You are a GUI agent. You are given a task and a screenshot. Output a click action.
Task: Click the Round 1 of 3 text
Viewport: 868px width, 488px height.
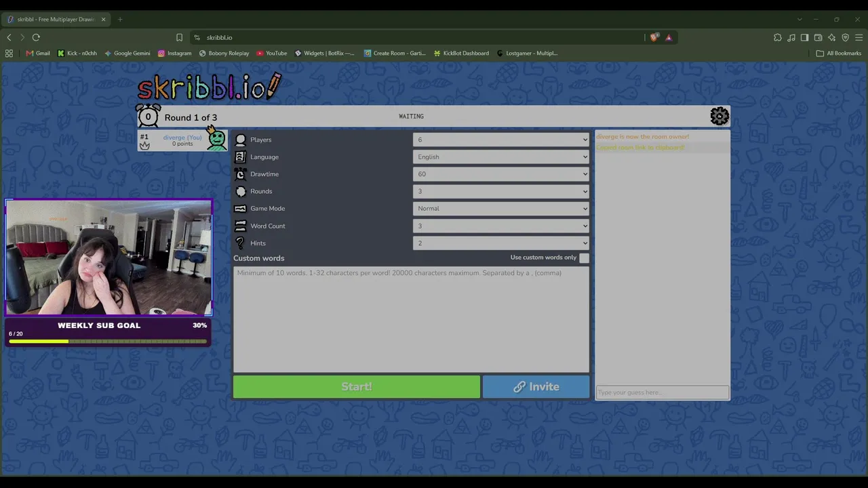coord(191,117)
